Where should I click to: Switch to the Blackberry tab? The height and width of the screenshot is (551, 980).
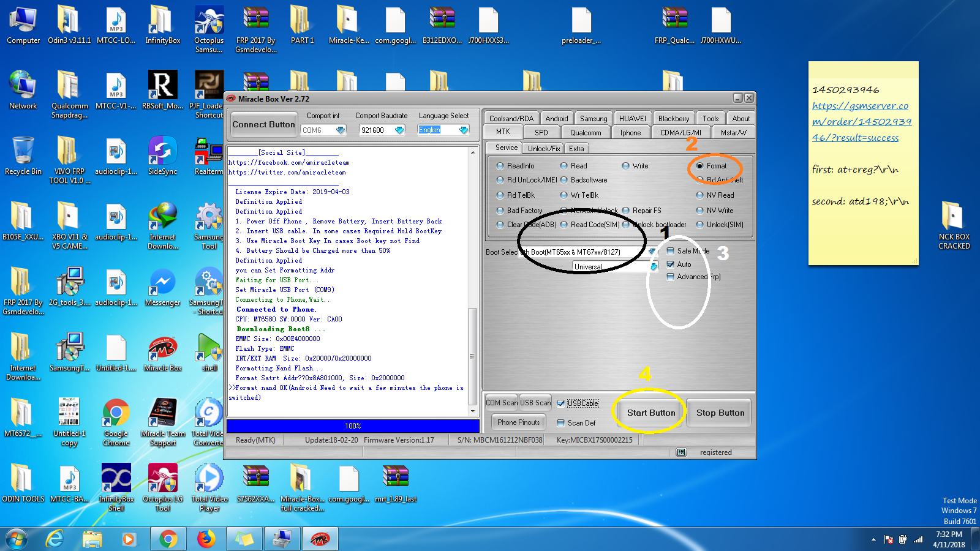pos(674,118)
